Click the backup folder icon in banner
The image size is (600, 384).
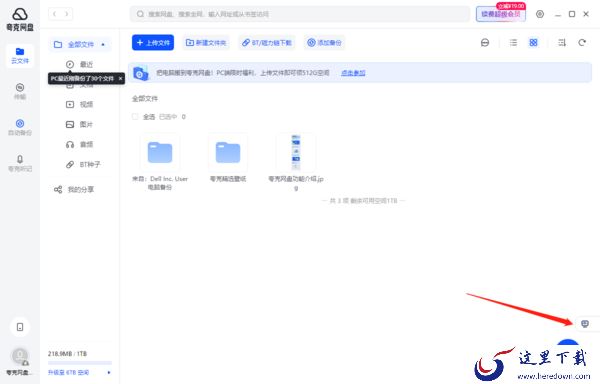click(140, 73)
